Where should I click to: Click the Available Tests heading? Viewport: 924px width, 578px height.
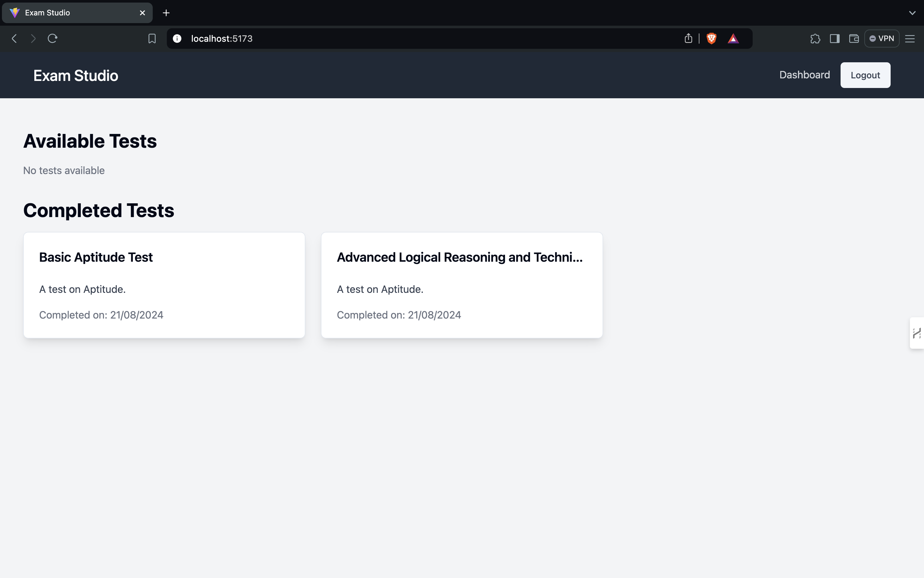click(x=90, y=141)
